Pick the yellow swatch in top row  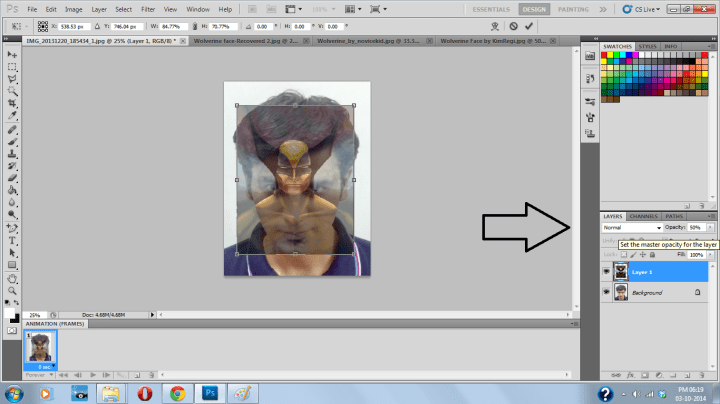tap(610, 55)
